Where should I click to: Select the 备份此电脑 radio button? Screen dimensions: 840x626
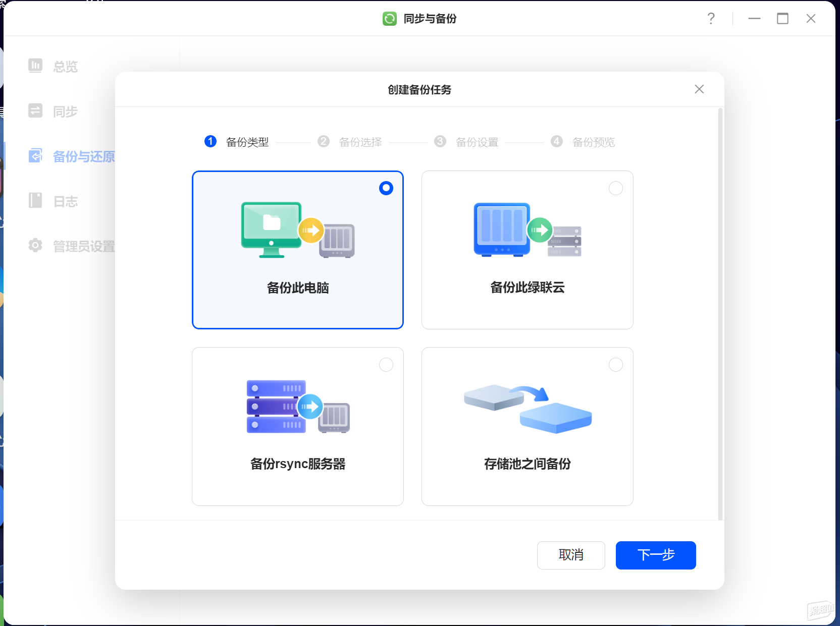[386, 188]
